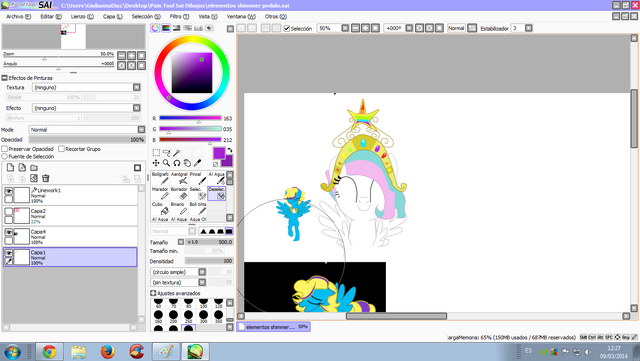Hide the Linework1 layer
This screenshot has height=361, width=640.
9,191
